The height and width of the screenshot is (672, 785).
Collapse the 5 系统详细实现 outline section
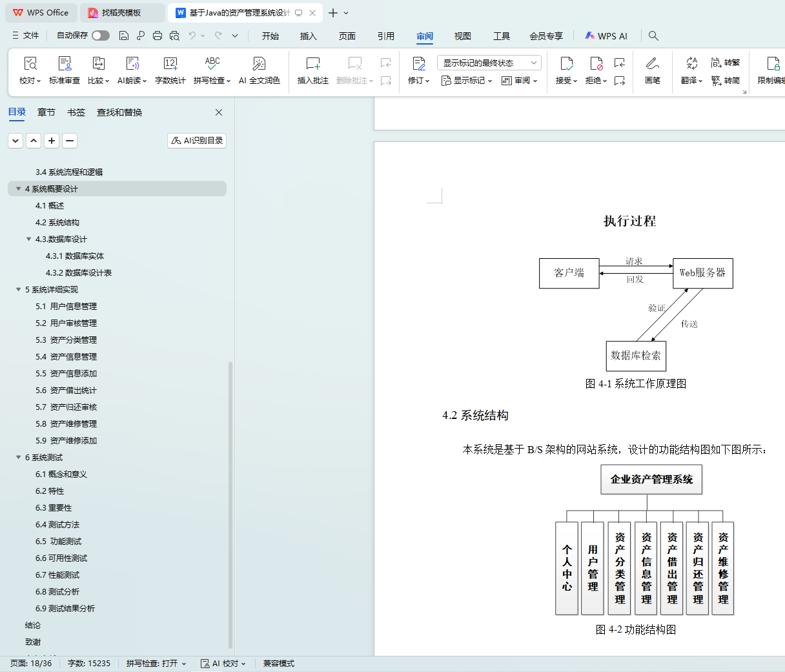click(x=19, y=290)
